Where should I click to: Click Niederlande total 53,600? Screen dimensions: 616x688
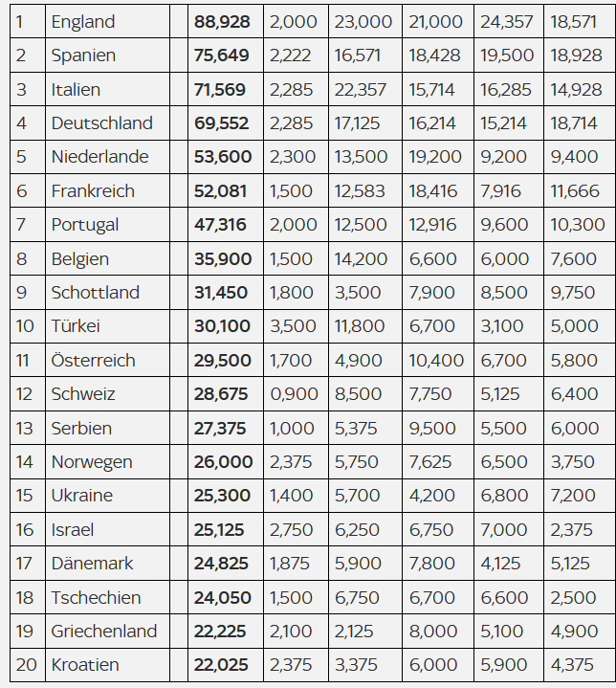(223, 157)
